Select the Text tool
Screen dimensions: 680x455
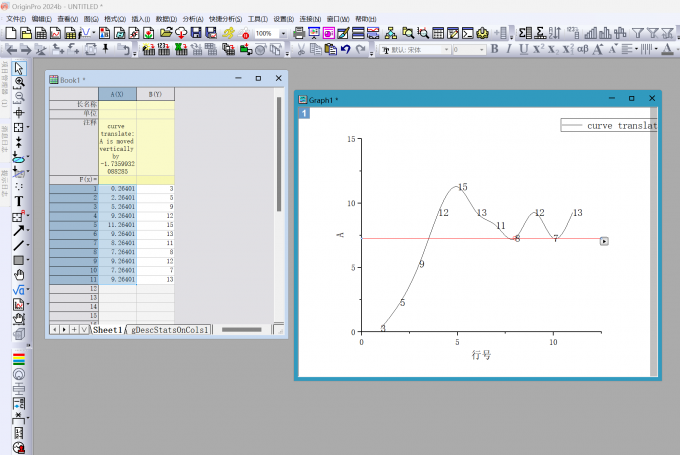[19, 201]
